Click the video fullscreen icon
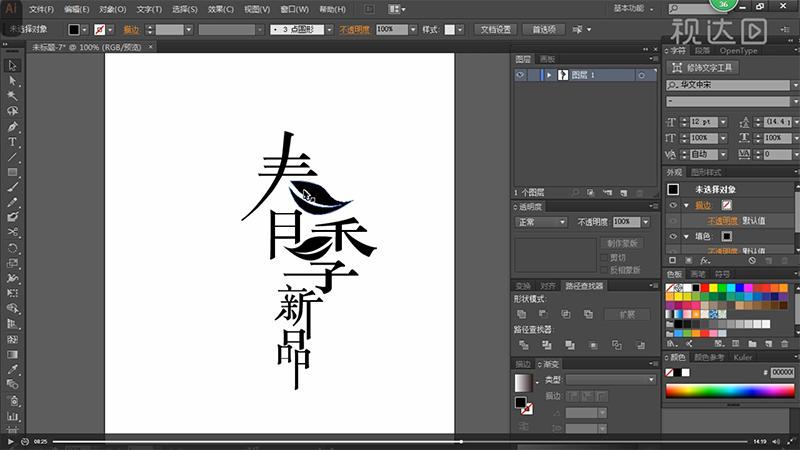This screenshot has width=800, height=450. tap(791, 442)
